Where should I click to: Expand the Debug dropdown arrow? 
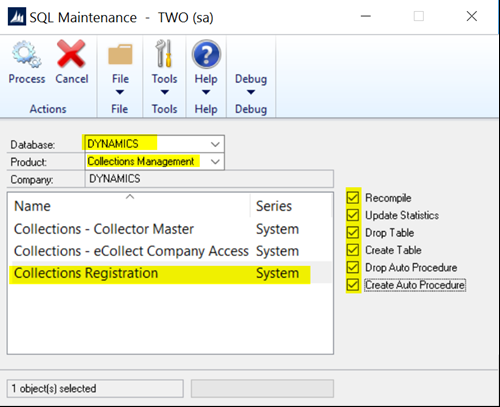tap(251, 92)
